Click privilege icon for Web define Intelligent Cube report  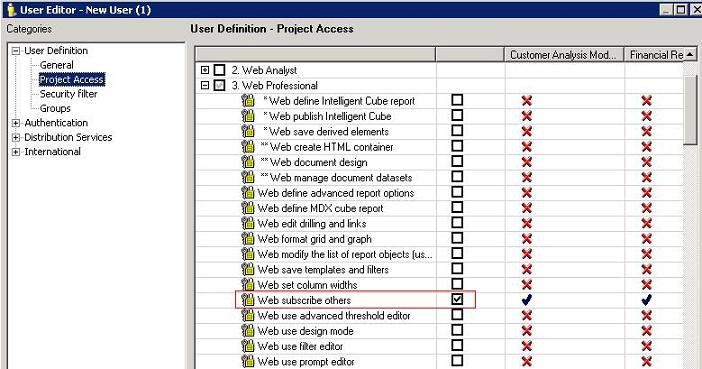click(248, 101)
